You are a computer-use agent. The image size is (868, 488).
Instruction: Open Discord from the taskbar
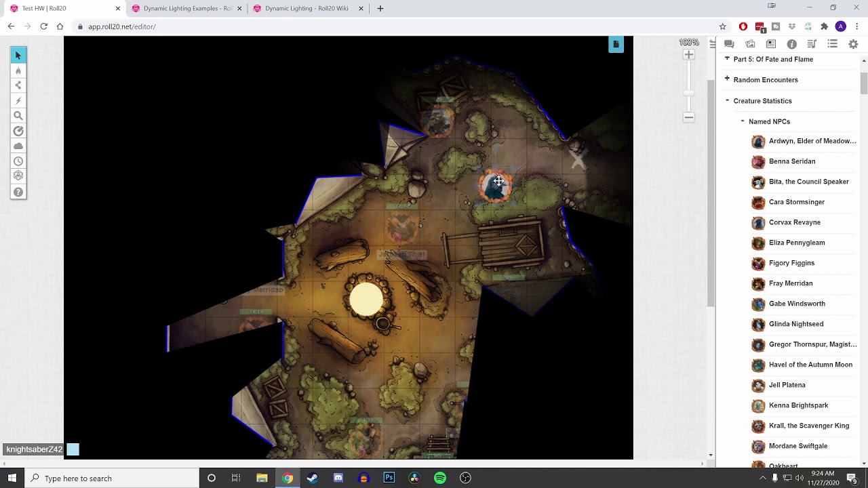click(338, 479)
